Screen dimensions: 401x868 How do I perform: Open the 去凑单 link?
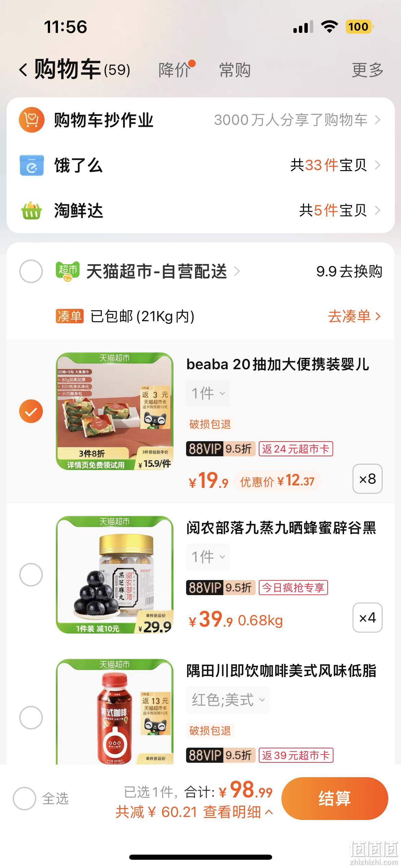point(354,316)
